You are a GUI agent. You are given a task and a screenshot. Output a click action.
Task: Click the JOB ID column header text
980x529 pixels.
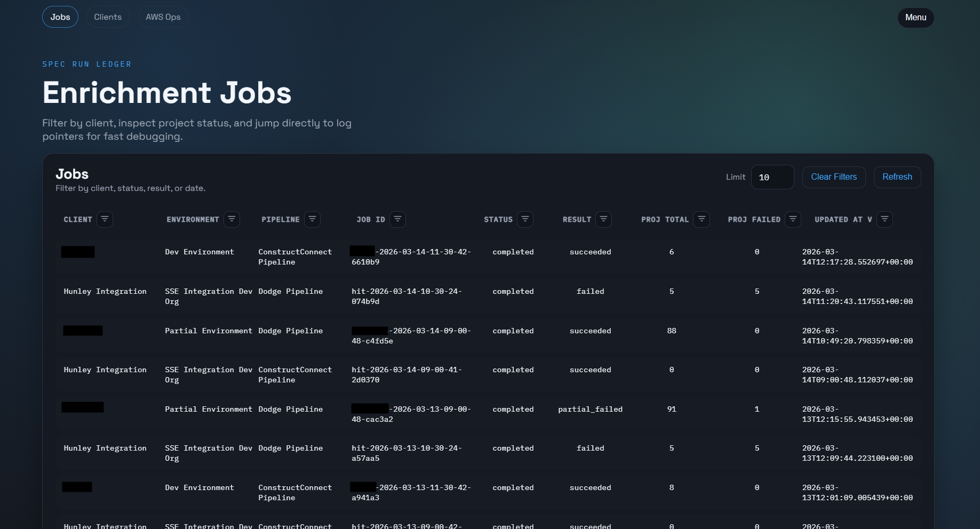pyautogui.click(x=371, y=220)
